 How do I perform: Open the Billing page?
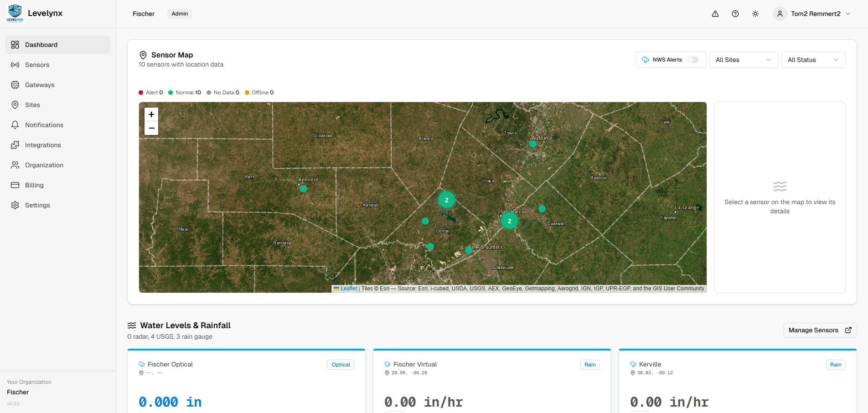[x=57, y=185]
